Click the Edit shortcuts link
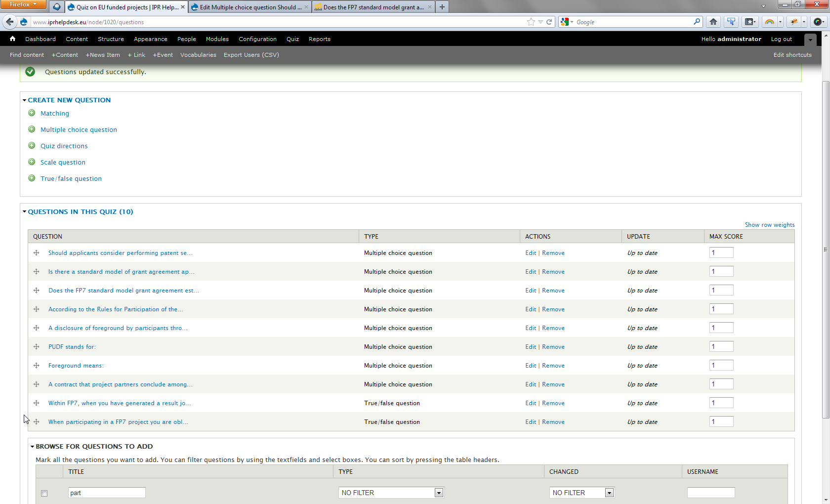The image size is (830, 504). pos(792,55)
